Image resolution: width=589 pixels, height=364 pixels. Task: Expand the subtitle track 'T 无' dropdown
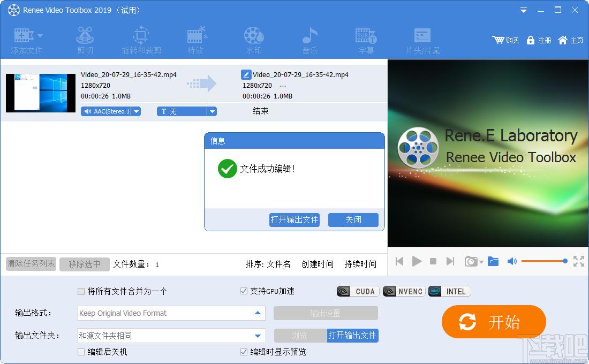pyautogui.click(x=212, y=111)
